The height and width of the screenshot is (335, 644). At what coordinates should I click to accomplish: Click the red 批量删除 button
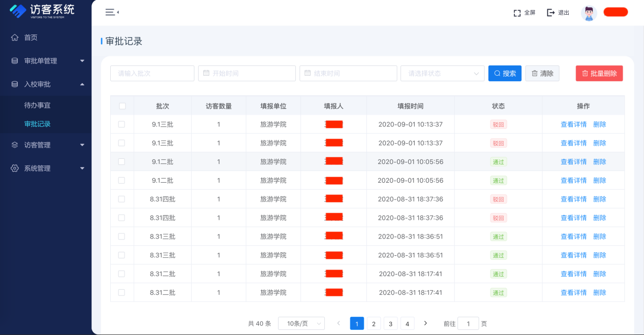(599, 74)
